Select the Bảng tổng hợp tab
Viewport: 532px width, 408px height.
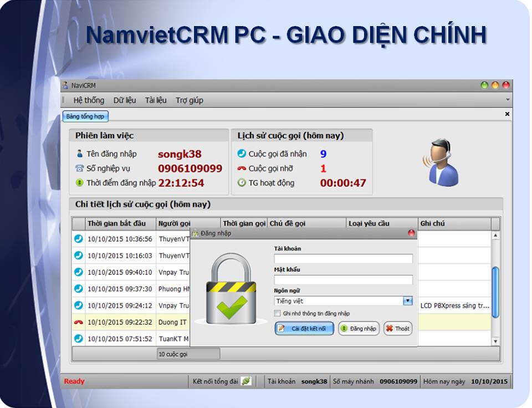[85, 116]
